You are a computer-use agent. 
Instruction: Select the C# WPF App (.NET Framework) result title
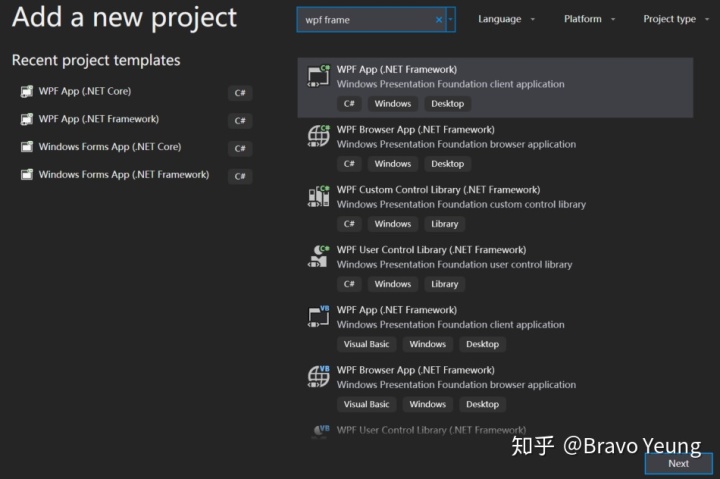pos(397,69)
